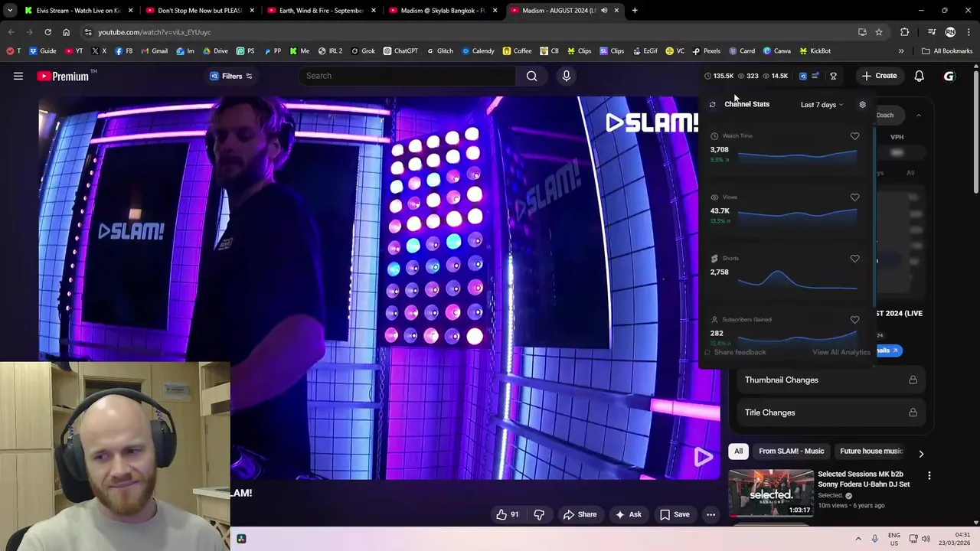Click the magnifier search button
This screenshot has width=980, height=551.
(531, 76)
